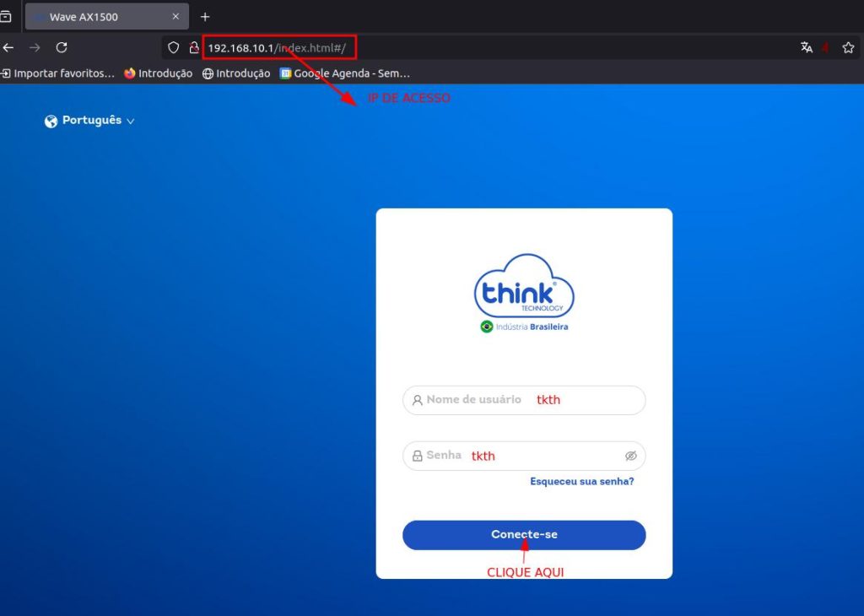Click the Conecte-se button
This screenshot has height=616, width=864.
click(x=524, y=535)
